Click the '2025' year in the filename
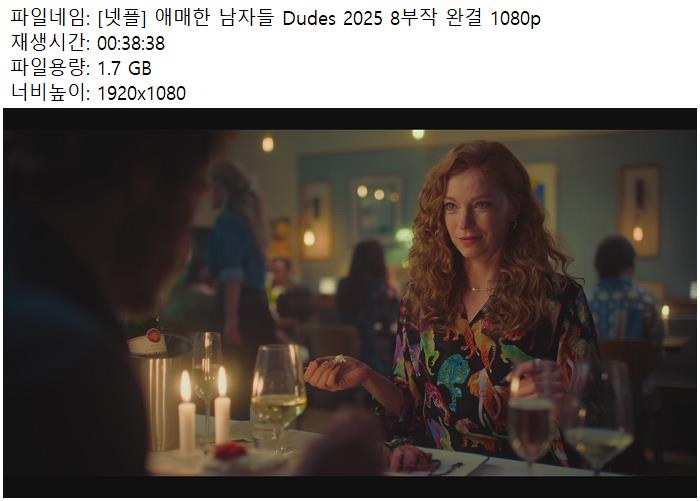This screenshot has height=501, width=700. pos(362,19)
